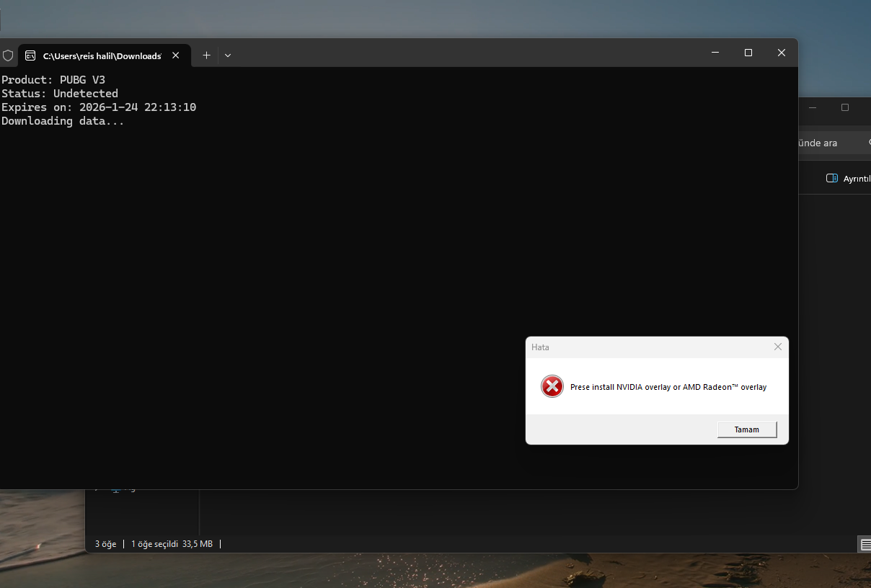Viewport: 871px width, 588px height.
Task: Select the C:\Users\reis halil\Downloads terminal tab
Action: click(x=105, y=55)
